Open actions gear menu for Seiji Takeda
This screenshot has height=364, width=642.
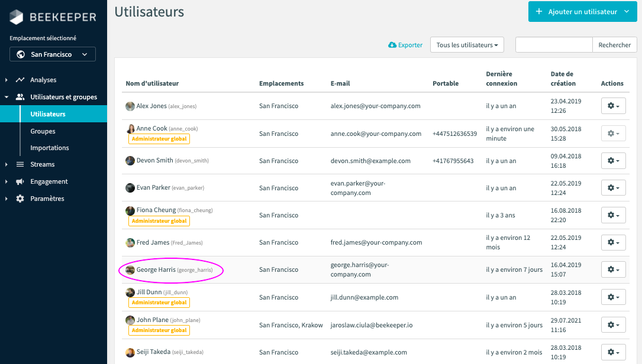pos(614,352)
